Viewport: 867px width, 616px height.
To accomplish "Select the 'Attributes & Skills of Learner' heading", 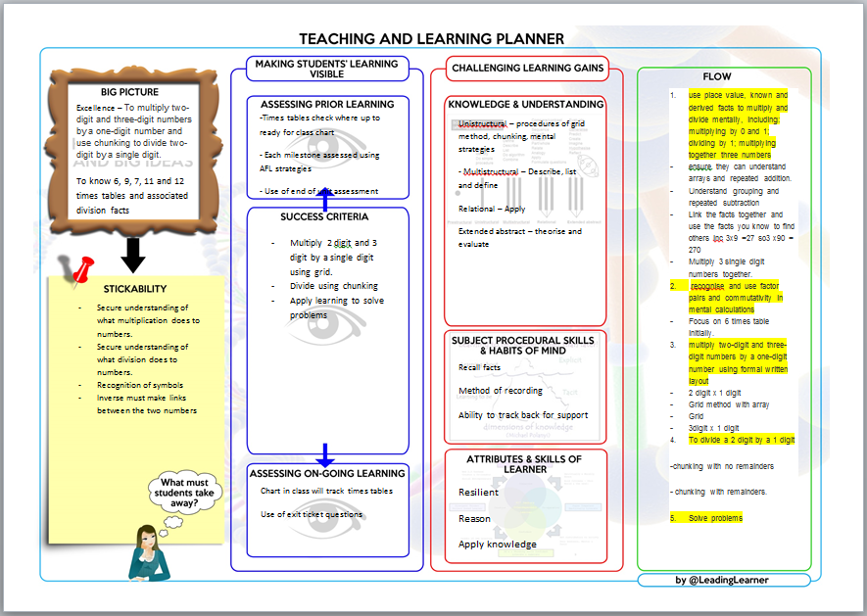I will click(524, 464).
